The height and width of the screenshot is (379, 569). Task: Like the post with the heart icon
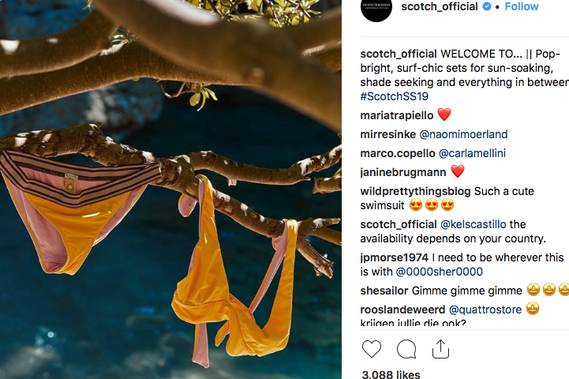[372, 349]
